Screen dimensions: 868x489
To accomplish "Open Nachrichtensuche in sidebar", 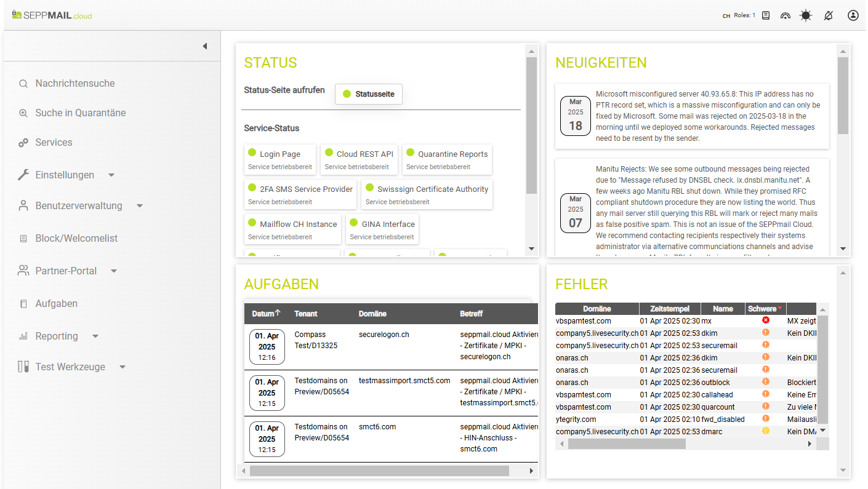I will click(x=75, y=84).
